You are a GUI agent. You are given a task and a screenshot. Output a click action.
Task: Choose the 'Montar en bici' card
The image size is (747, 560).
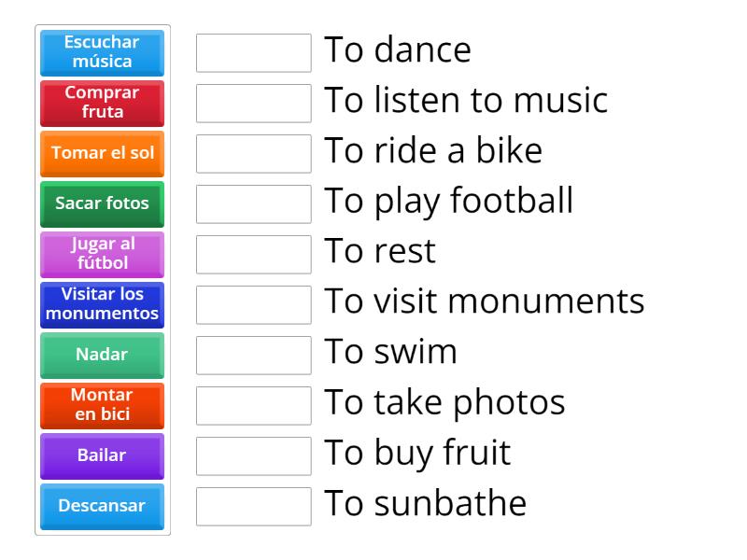click(x=102, y=406)
